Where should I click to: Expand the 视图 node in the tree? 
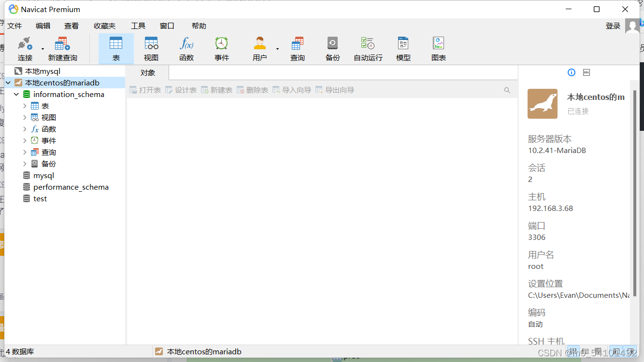[x=25, y=118]
